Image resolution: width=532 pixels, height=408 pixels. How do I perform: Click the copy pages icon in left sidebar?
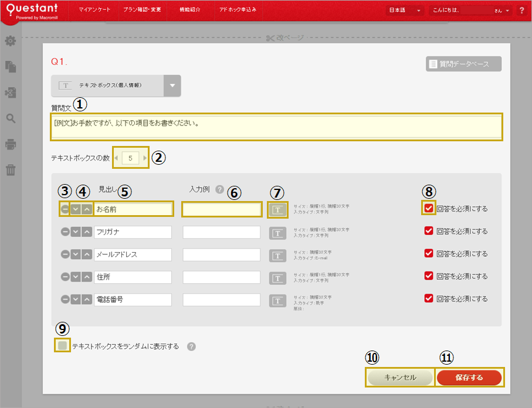(11, 67)
